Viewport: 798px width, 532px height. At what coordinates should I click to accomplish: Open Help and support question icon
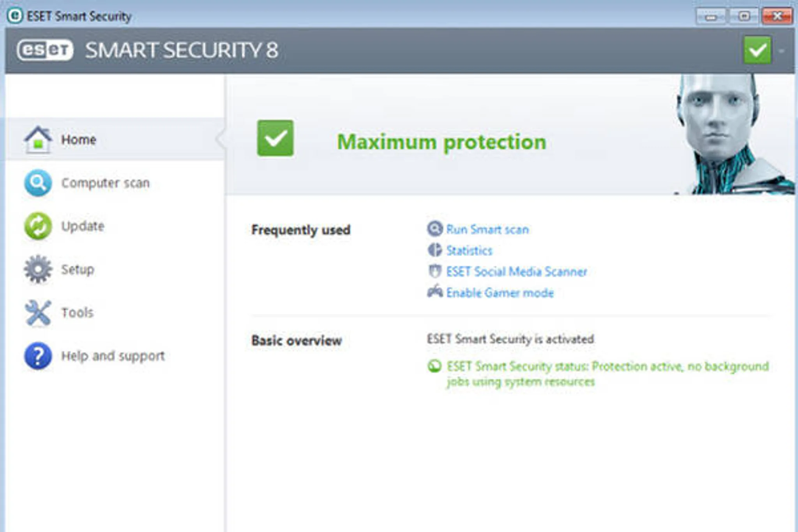[38, 355]
